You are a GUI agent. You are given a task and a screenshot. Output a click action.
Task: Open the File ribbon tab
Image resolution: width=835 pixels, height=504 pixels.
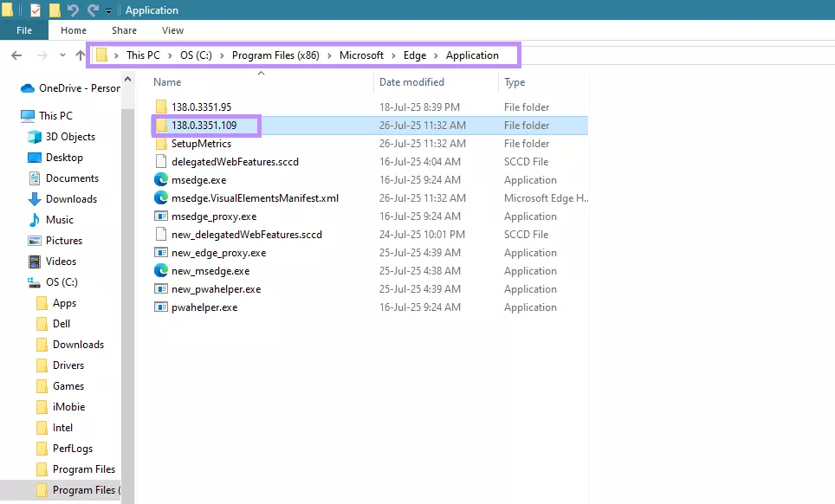tap(24, 30)
